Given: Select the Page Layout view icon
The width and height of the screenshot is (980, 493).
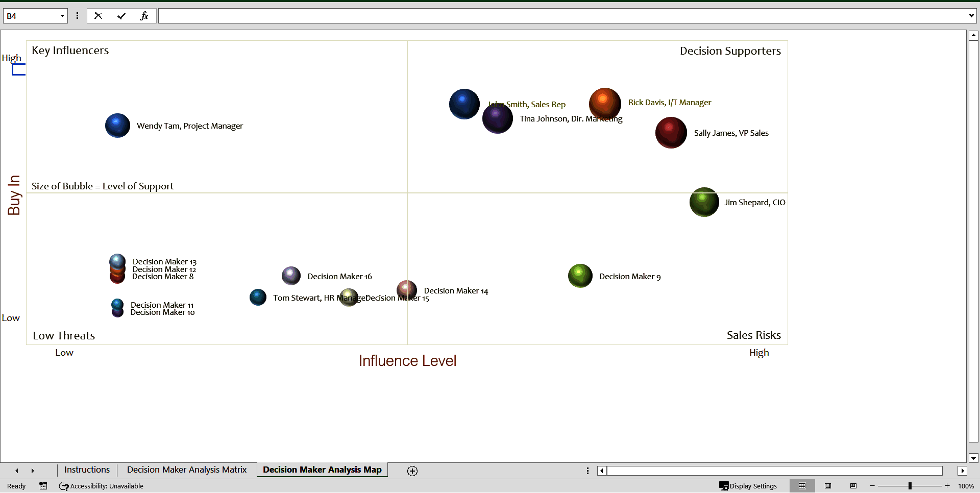Looking at the screenshot, I should pos(828,486).
